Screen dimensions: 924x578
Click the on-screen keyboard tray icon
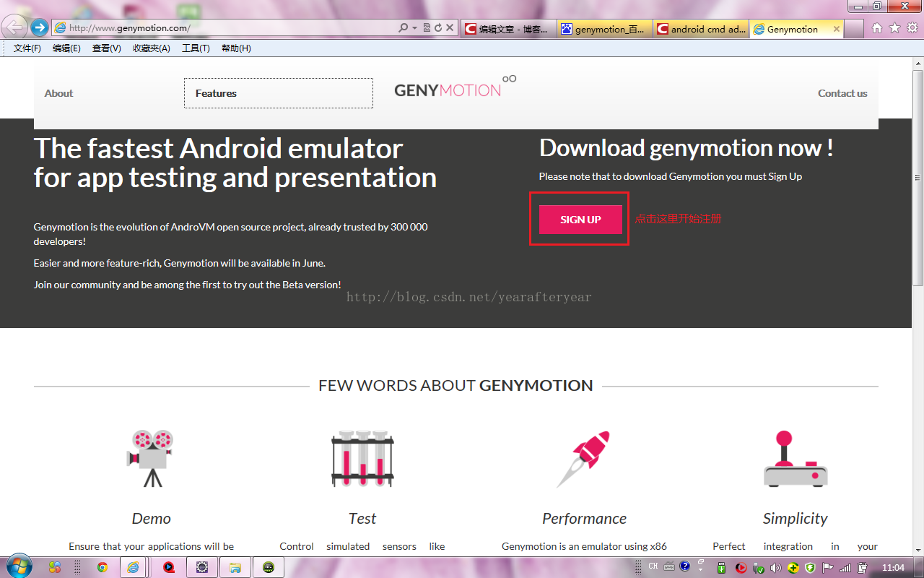[669, 566]
